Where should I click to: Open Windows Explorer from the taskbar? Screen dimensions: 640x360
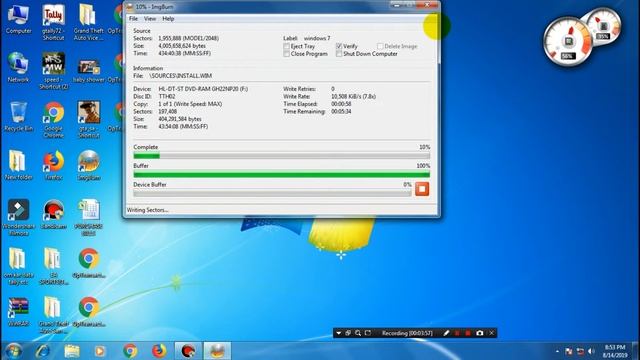tap(72, 351)
